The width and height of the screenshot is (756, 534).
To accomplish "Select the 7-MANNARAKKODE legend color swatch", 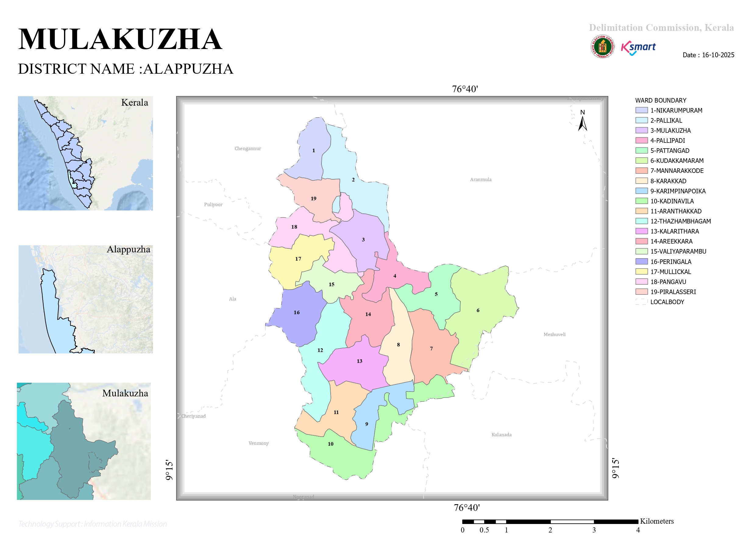I will [641, 171].
